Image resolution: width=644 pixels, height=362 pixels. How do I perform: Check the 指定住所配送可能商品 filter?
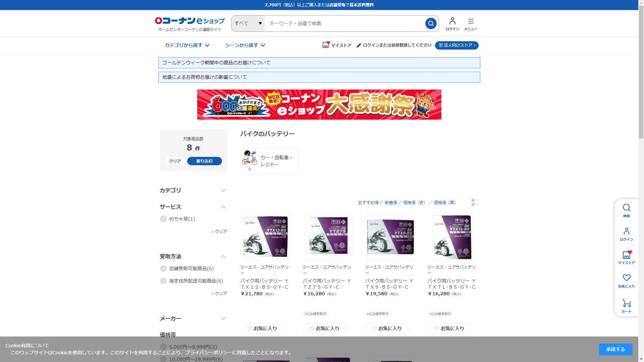tap(163, 281)
